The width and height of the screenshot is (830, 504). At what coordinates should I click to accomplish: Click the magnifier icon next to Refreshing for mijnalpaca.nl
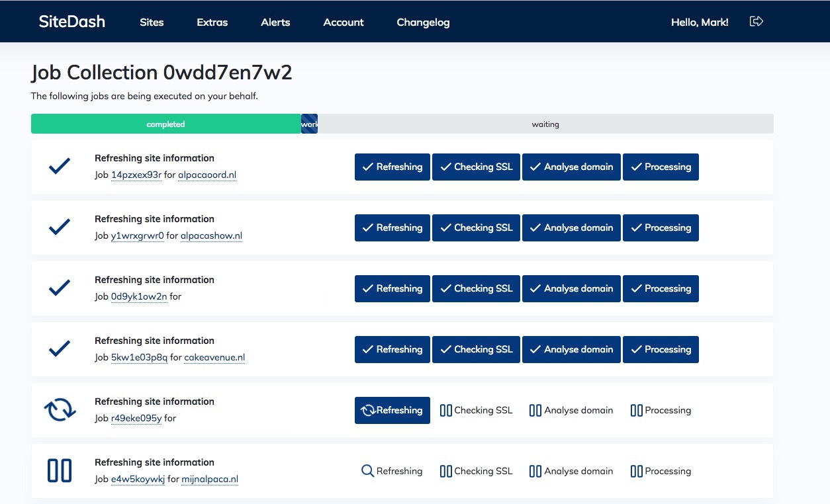tap(367, 471)
